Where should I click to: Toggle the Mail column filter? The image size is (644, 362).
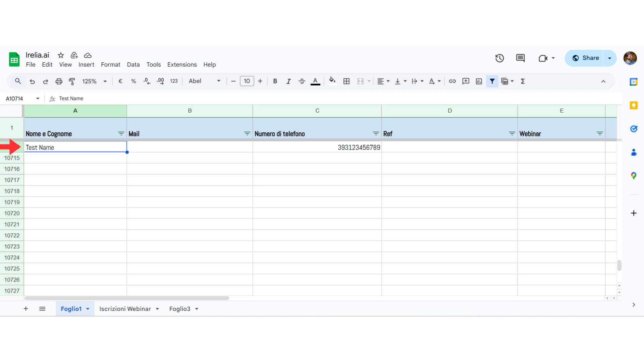tap(247, 133)
